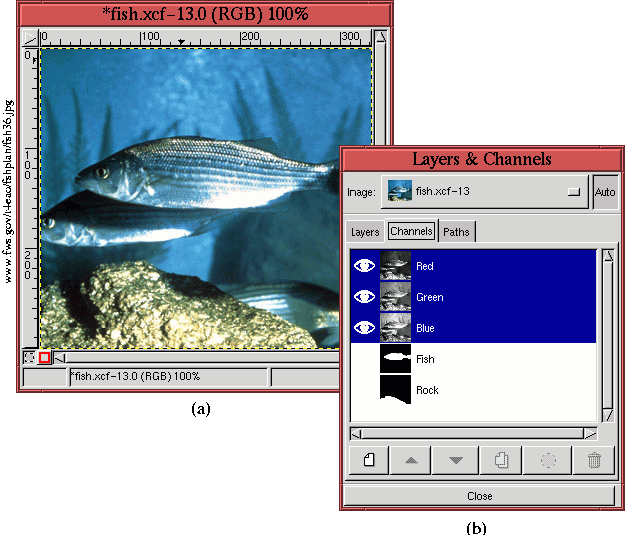Viewport: 625px width, 535px height.
Task: Toggle visibility of the Green channel
Action: [365, 297]
